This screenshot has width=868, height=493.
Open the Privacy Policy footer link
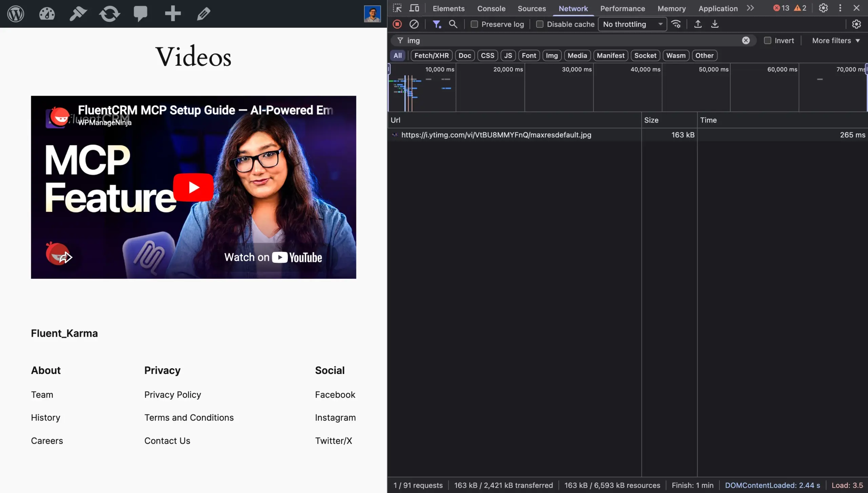click(x=173, y=394)
